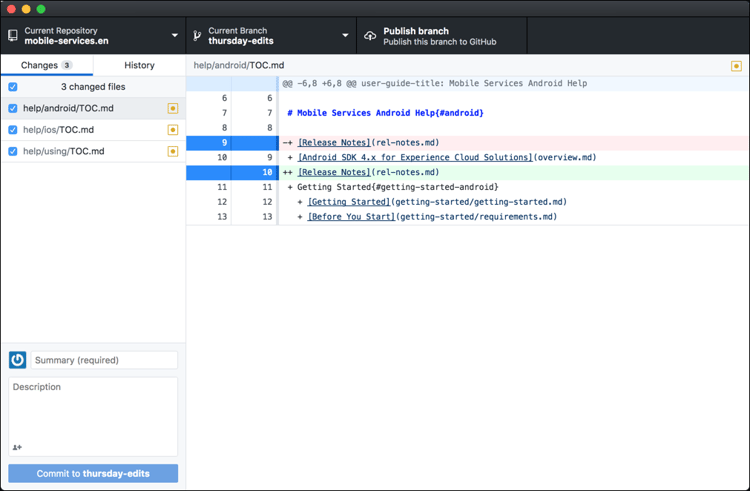Uncheck help/android/TOC.md checkbox
The width and height of the screenshot is (750, 491).
[13, 109]
